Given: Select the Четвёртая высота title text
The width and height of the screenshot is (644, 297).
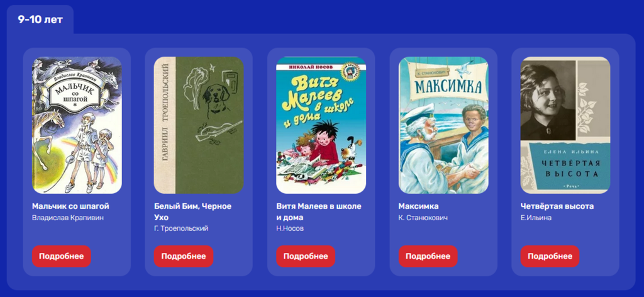Looking at the screenshot, I should pos(557,206).
